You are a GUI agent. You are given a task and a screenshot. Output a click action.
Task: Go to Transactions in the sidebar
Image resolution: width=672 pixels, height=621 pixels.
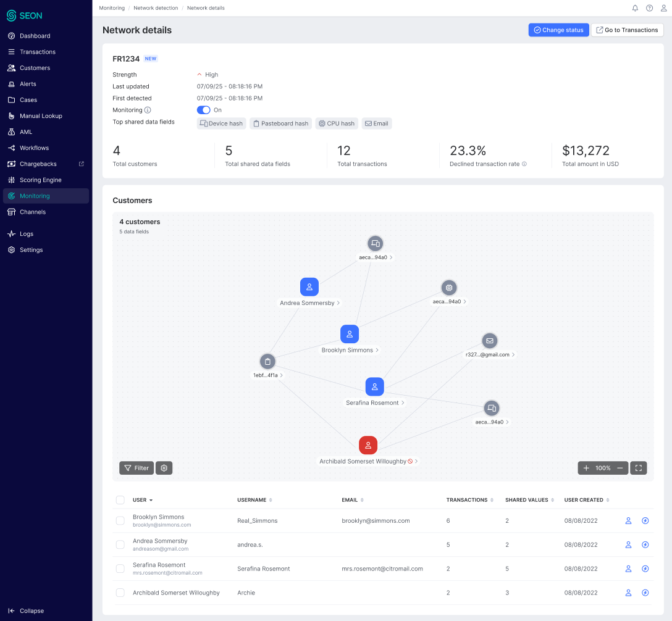[x=38, y=52]
